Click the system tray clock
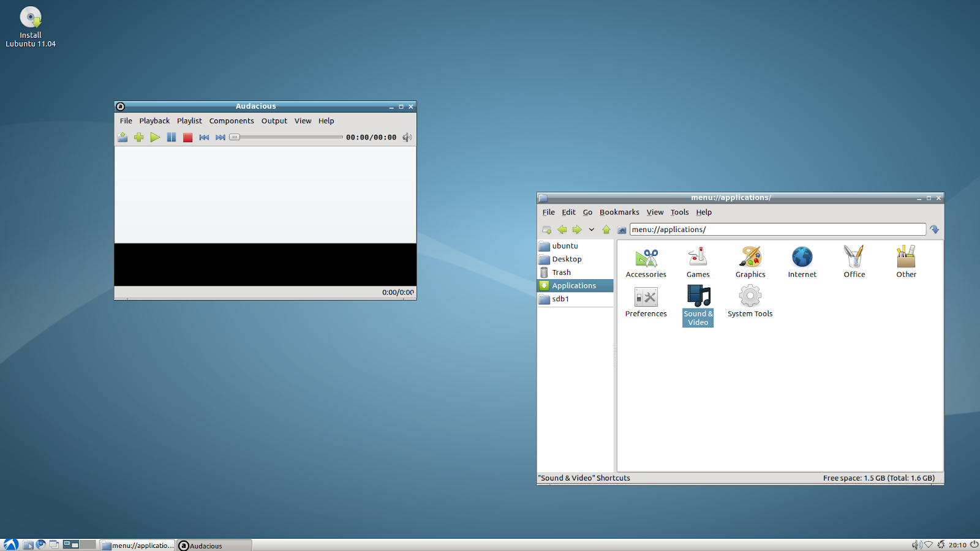The height and width of the screenshot is (551, 980). (957, 545)
